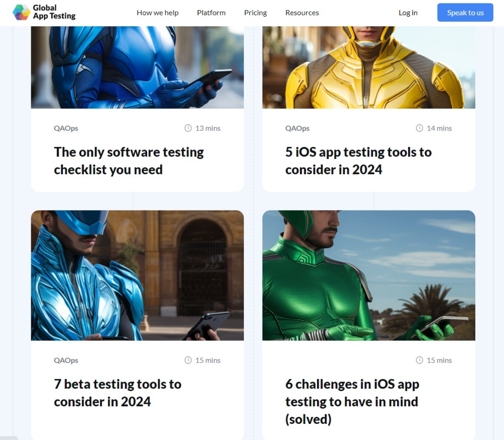Image resolution: width=504 pixels, height=440 pixels.
Task: Select QAOps category on iOS tools card
Action: click(297, 128)
